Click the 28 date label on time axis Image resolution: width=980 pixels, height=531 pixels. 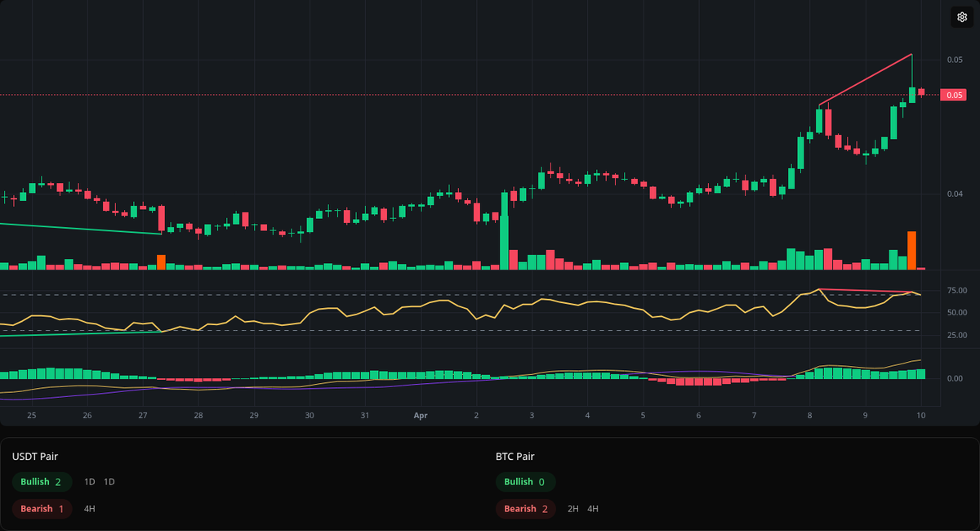tap(198, 416)
